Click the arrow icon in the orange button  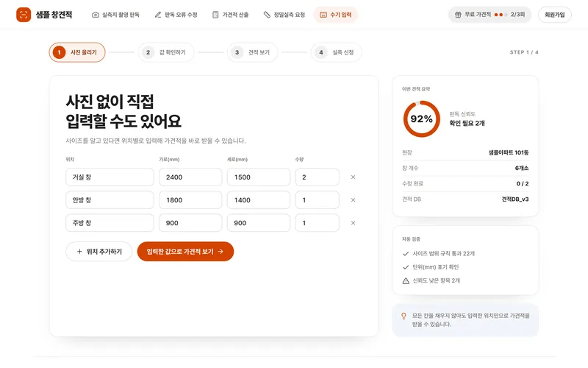(x=220, y=252)
